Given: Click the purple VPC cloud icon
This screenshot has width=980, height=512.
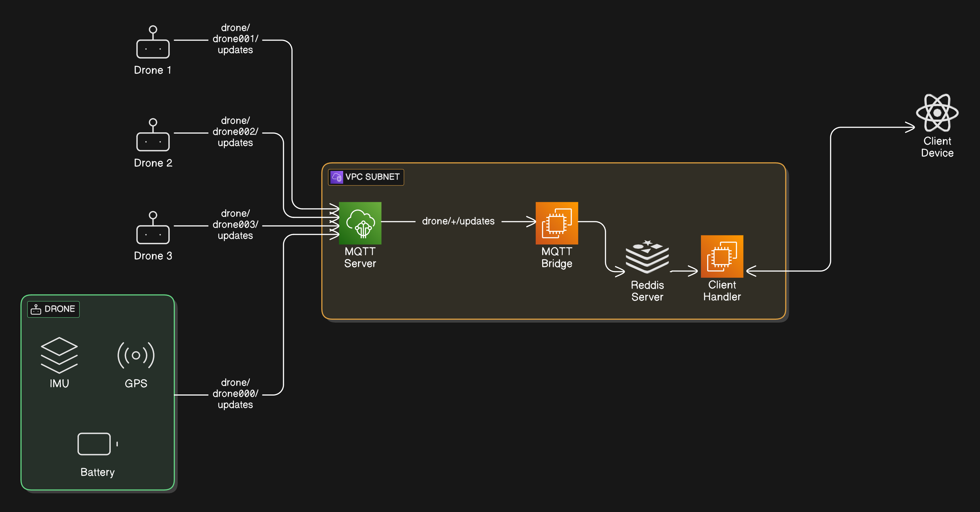Looking at the screenshot, I should (x=337, y=177).
